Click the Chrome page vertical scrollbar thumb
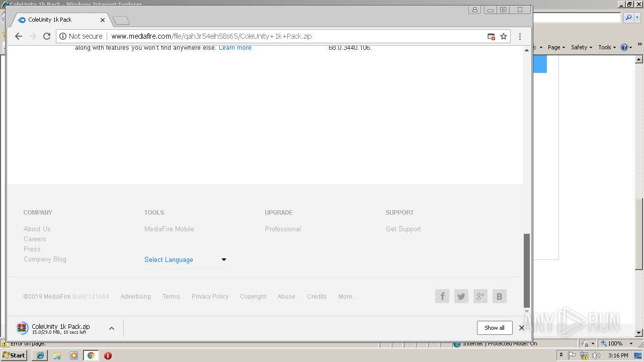 (527, 270)
